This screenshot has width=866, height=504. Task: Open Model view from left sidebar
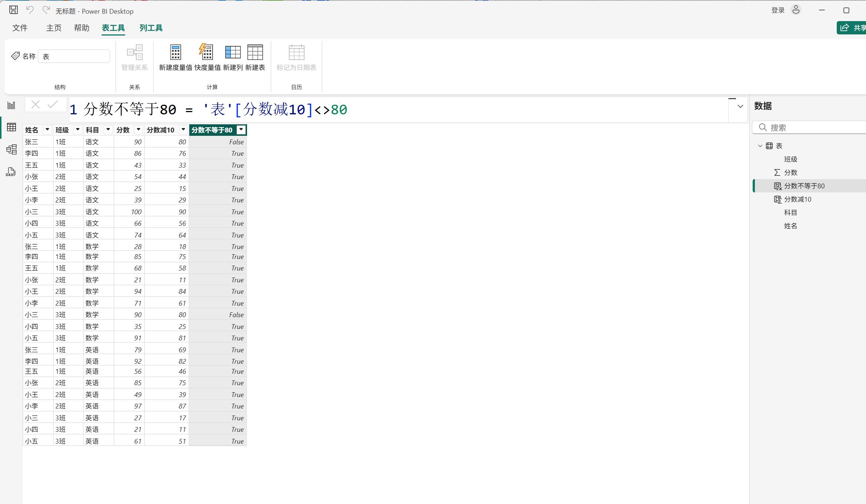[11, 149]
